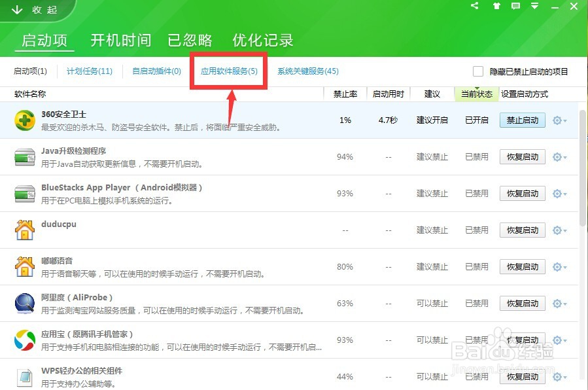This screenshot has height=390, width=588.
Task: Click 恢复启动 for 阿里度 AliProbe
Action: click(x=523, y=304)
